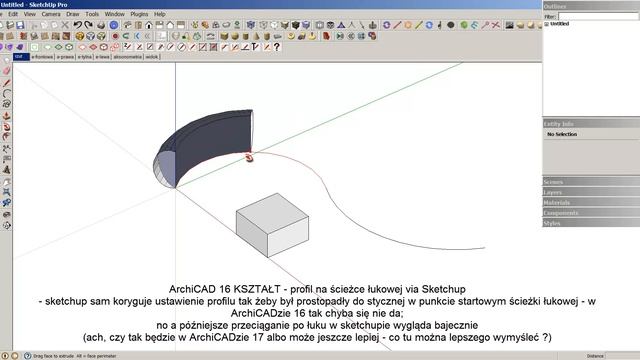Open the Edit menu
Screen dimensions: 640x360
coord(13,14)
